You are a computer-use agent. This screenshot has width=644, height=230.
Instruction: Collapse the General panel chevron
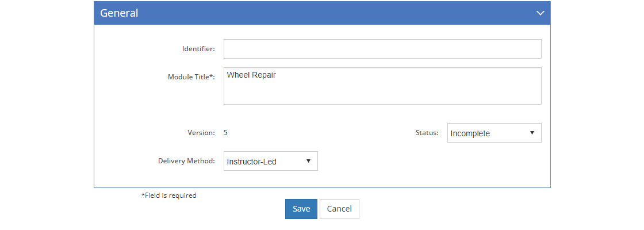point(540,13)
